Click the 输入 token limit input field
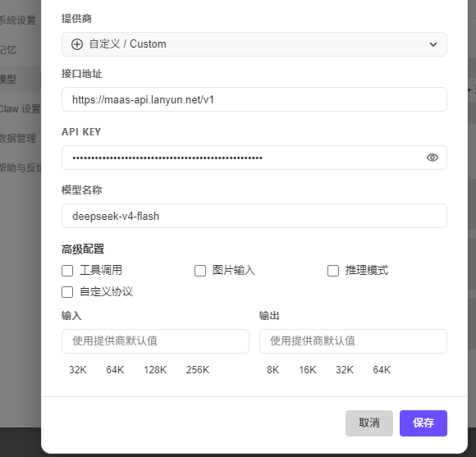 (x=155, y=341)
